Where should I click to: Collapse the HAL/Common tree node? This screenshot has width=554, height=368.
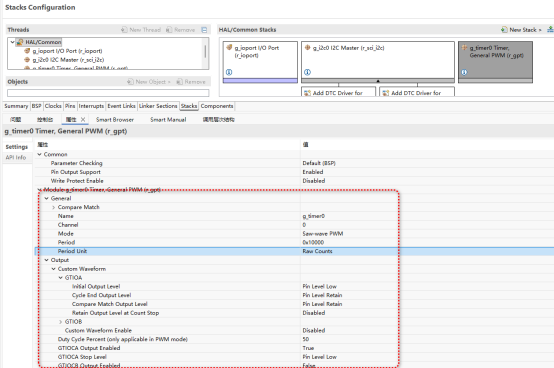pos(12,42)
